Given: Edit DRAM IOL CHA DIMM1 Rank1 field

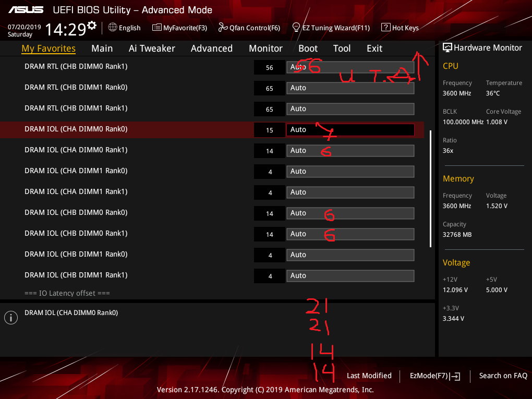Looking at the screenshot, I should (350, 192).
